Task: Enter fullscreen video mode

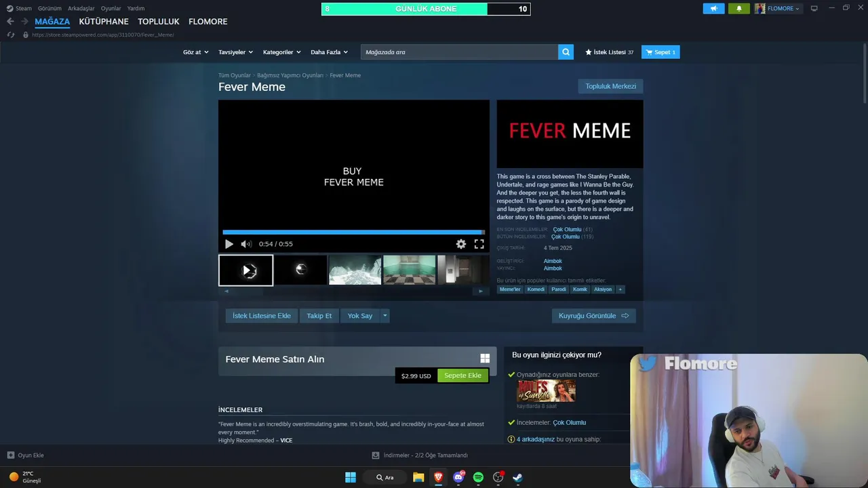Action: click(479, 244)
